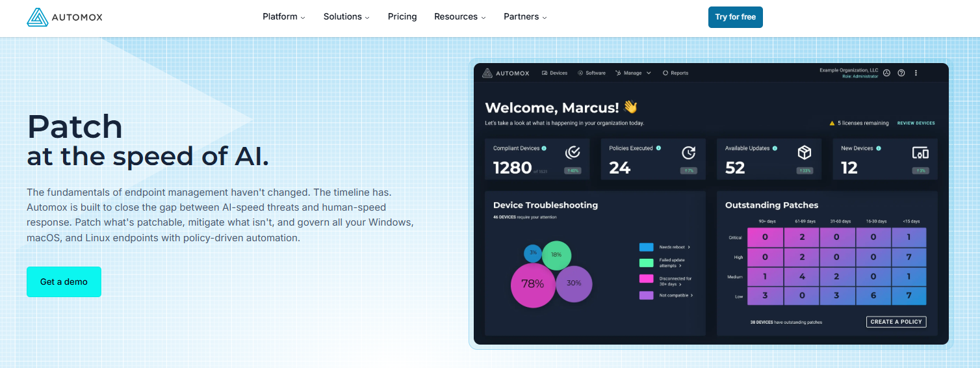This screenshot has width=980, height=368.
Task: Click the devices icon on New Devices card
Action: 920,153
